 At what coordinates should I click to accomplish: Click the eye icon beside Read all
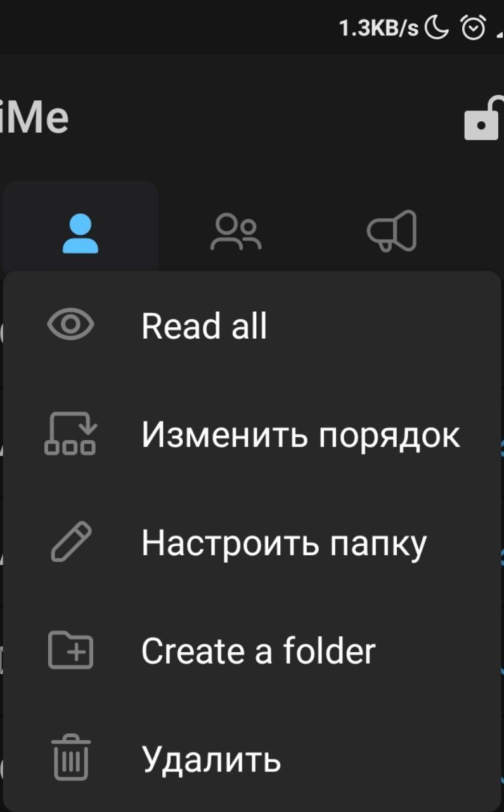coord(70,325)
